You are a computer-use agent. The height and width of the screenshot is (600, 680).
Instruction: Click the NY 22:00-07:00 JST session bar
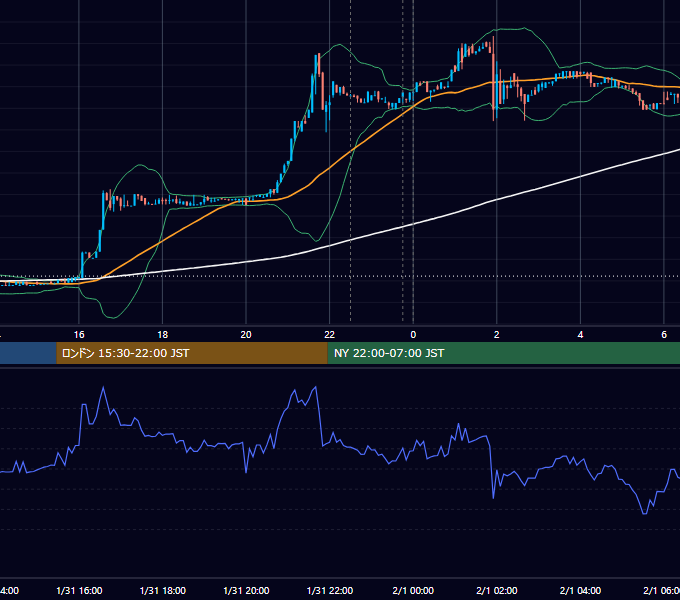click(503, 353)
